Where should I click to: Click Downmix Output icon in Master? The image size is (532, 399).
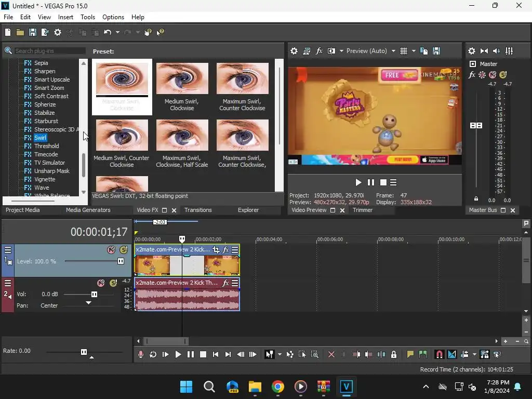(x=484, y=51)
